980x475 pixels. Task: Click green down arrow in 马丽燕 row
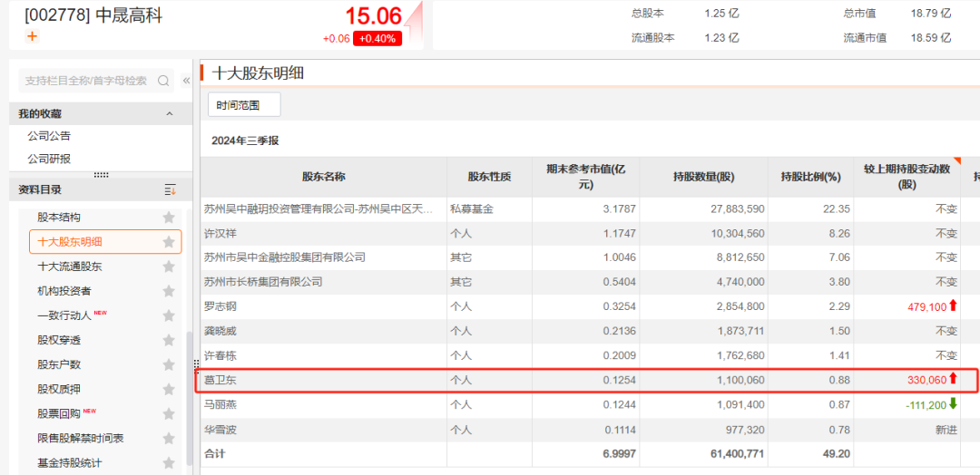(953, 404)
